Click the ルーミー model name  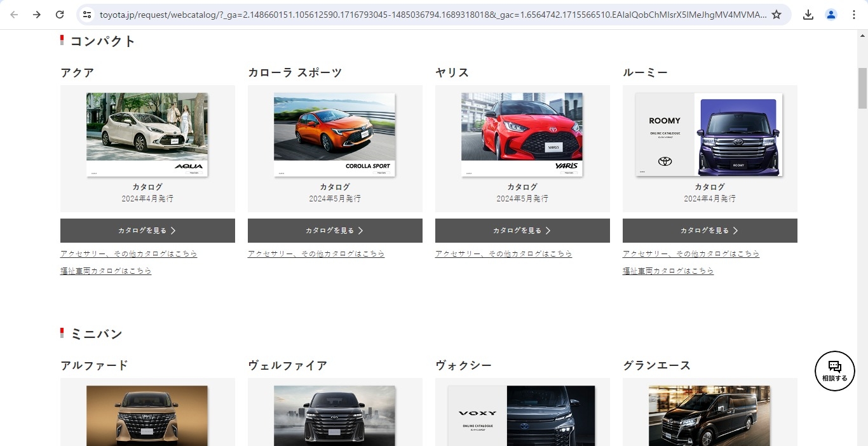(646, 72)
